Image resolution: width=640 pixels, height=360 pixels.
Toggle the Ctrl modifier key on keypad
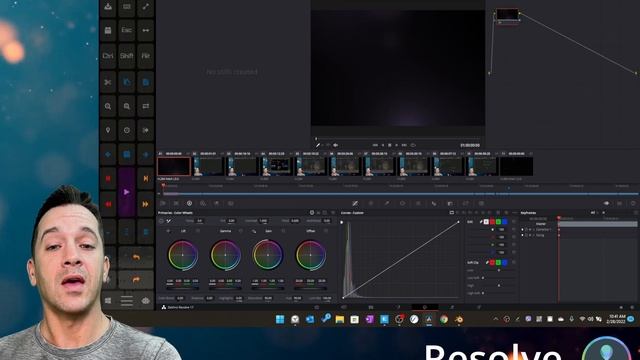point(108,56)
